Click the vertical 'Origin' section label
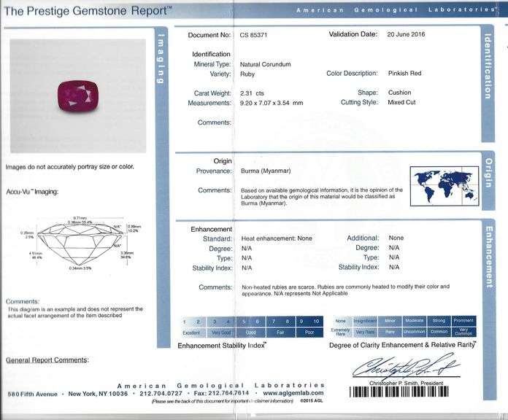 (488, 173)
